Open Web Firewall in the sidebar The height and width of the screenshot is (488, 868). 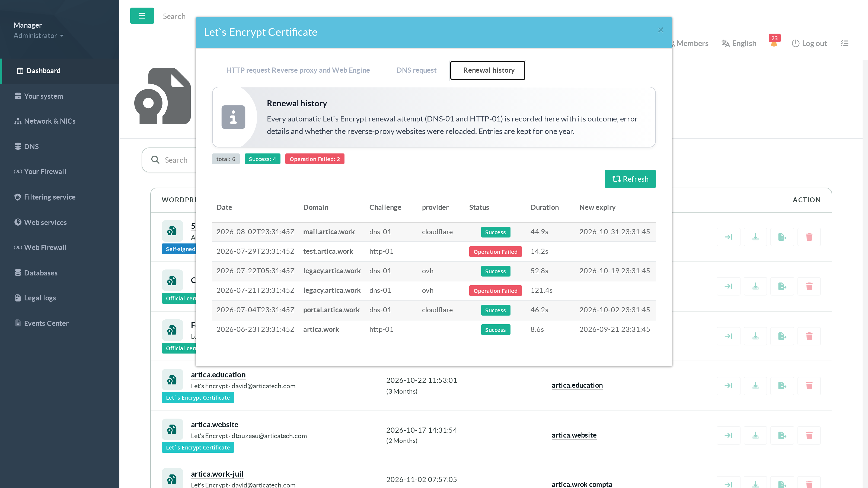(60, 247)
